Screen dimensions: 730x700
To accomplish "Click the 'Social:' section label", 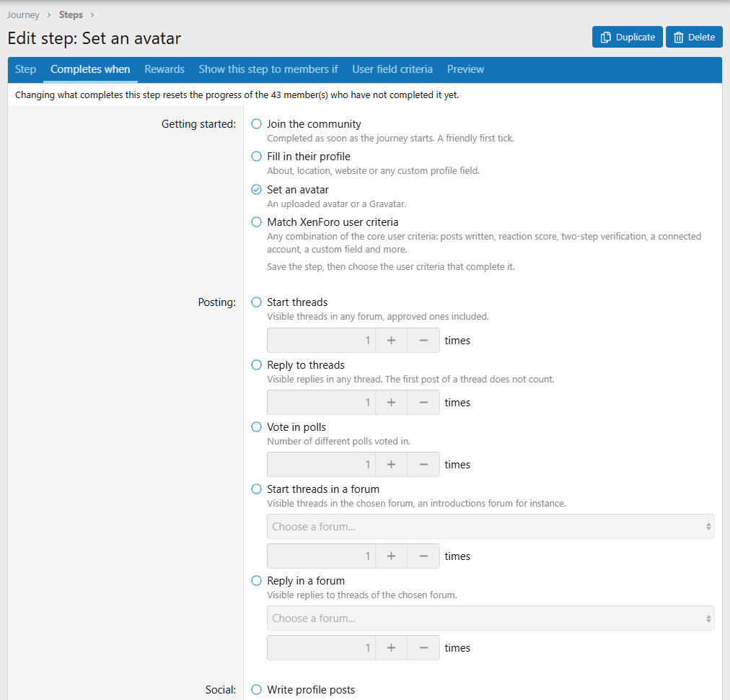I will pyautogui.click(x=221, y=690).
